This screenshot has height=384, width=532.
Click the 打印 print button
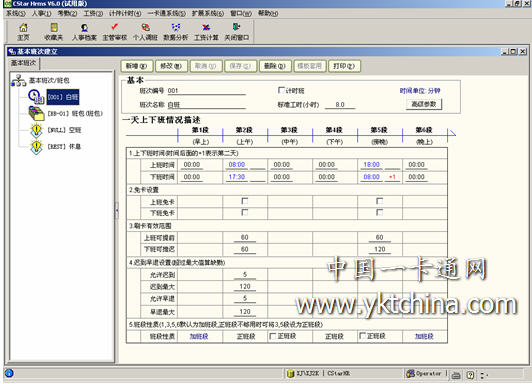(344, 66)
